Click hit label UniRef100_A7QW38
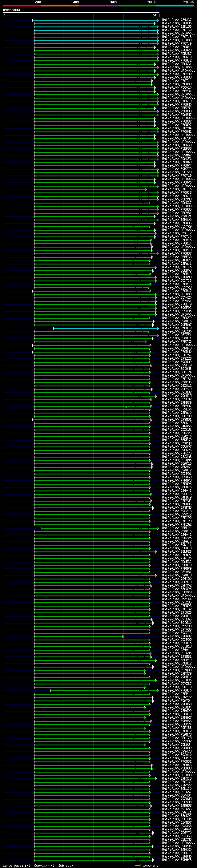 (x=177, y=78)
